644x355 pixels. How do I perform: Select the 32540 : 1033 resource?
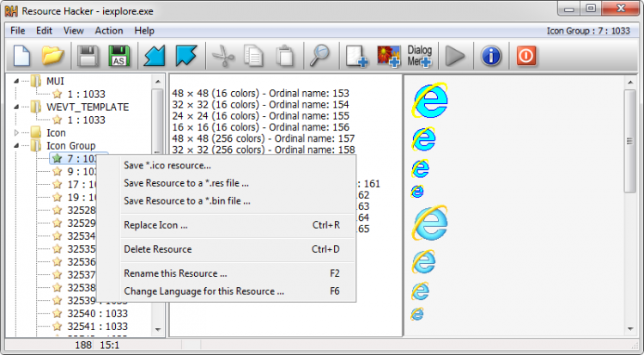97,314
